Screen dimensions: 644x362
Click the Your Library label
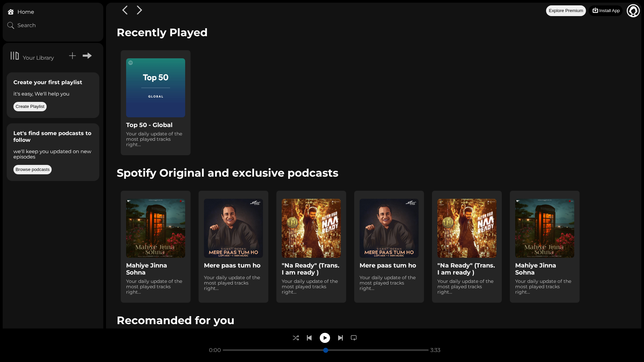(38, 58)
